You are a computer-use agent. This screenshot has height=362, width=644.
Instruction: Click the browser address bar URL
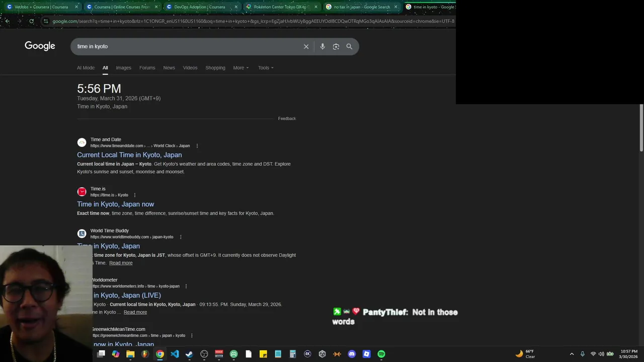pos(253,21)
